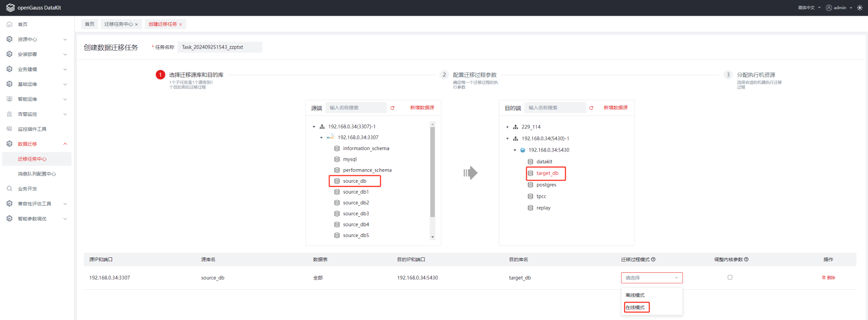Click the help icon beside 调整内核参数
Viewport: 868px width, 320px height.
[747, 260]
